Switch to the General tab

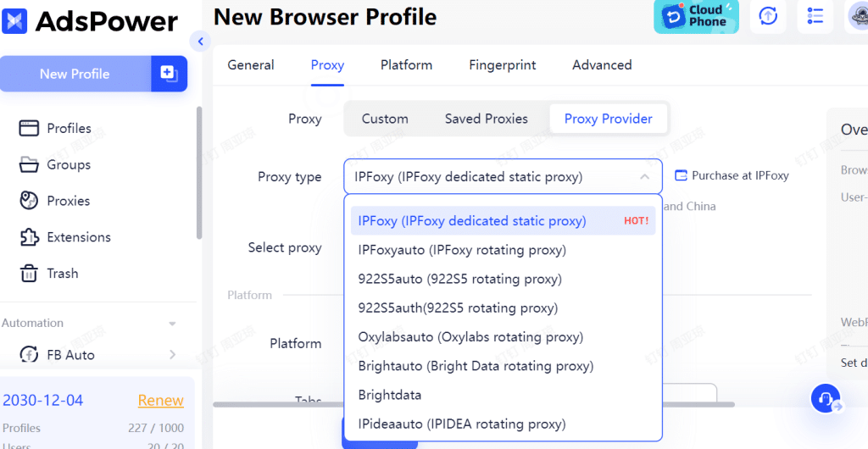(251, 65)
